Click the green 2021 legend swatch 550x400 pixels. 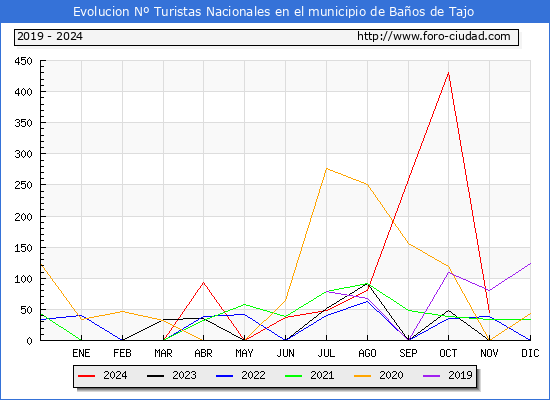tap(294, 376)
